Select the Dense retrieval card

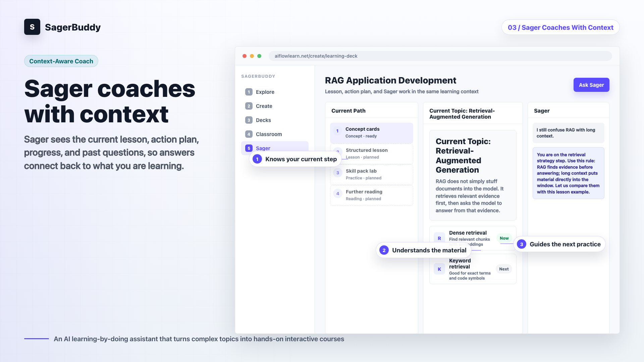473,238
